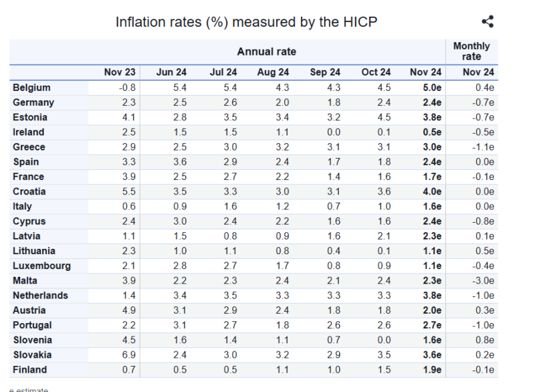Click the Greece row label
This screenshot has height=392, width=535.
click(x=29, y=147)
